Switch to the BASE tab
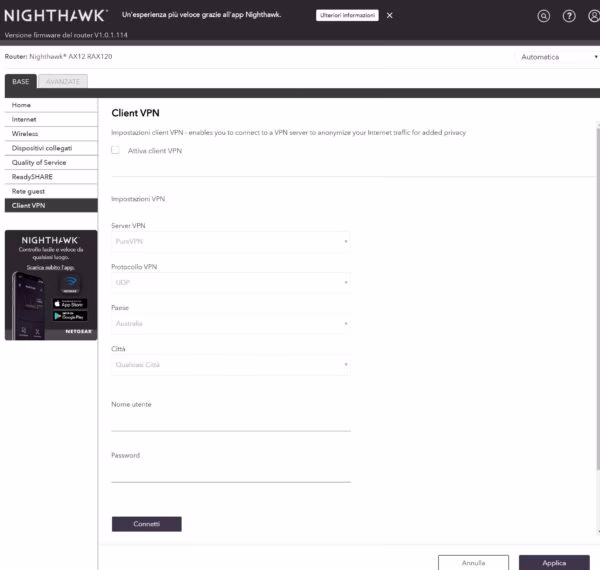 21,81
